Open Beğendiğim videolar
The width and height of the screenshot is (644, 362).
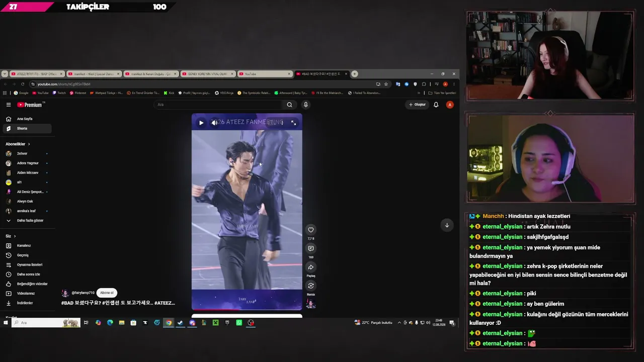27,284
